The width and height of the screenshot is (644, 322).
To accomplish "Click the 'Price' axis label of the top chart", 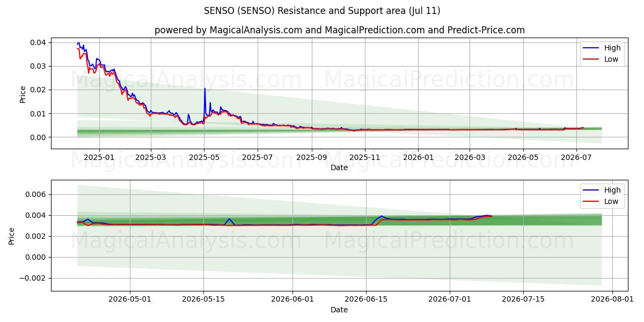I will pyautogui.click(x=23, y=93).
